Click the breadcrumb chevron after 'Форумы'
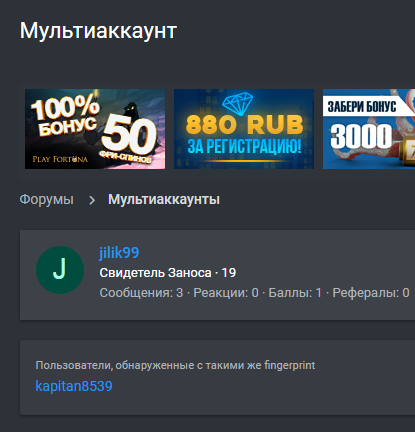Screen dimensions: 415x432 click(x=92, y=200)
